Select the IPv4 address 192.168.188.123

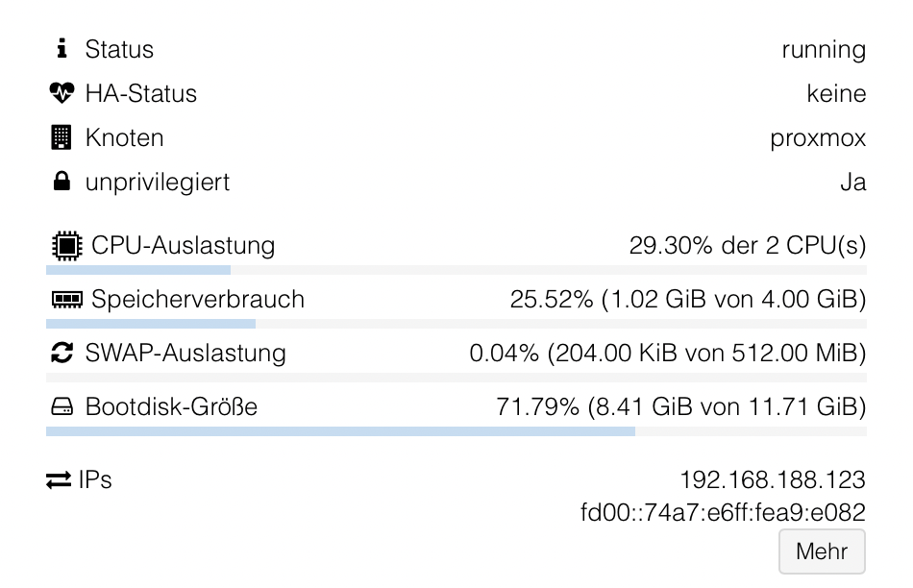(772, 479)
